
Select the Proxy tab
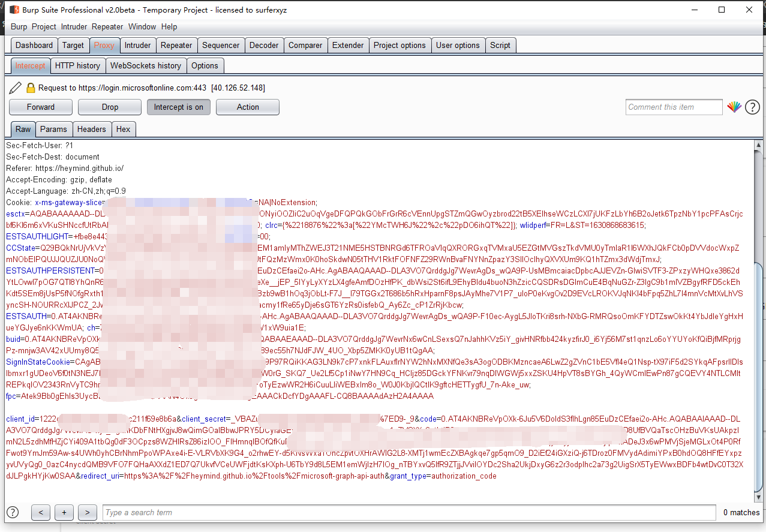[x=104, y=45]
